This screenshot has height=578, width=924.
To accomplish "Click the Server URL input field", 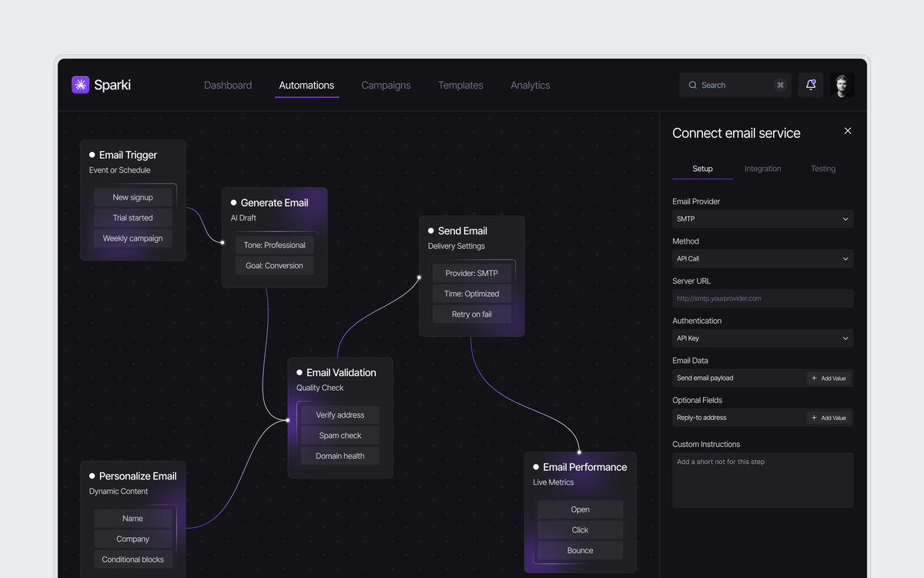I will click(x=763, y=298).
